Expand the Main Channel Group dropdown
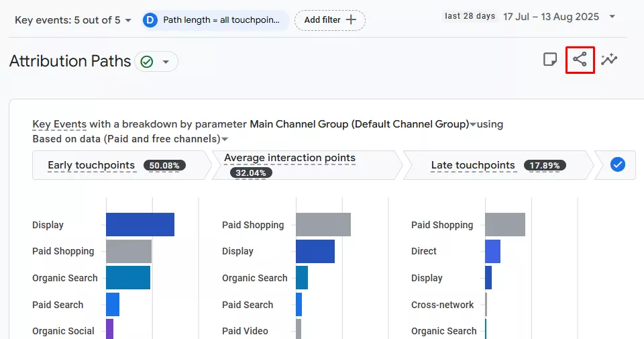This screenshot has width=644, height=339. click(473, 125)
